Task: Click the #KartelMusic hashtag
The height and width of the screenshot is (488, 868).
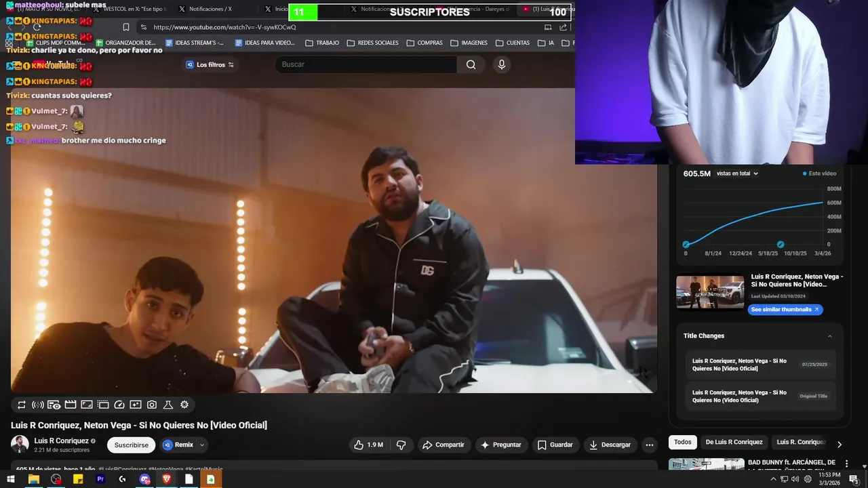Action: (204, 469)
